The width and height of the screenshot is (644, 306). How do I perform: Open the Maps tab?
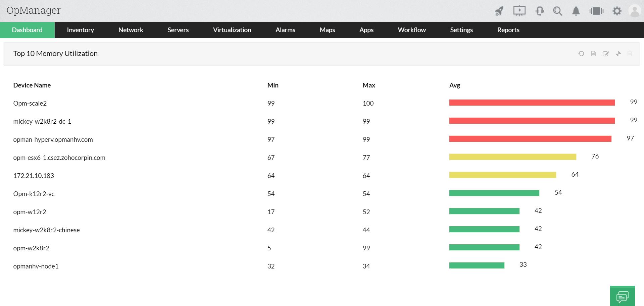click(327, 30)
